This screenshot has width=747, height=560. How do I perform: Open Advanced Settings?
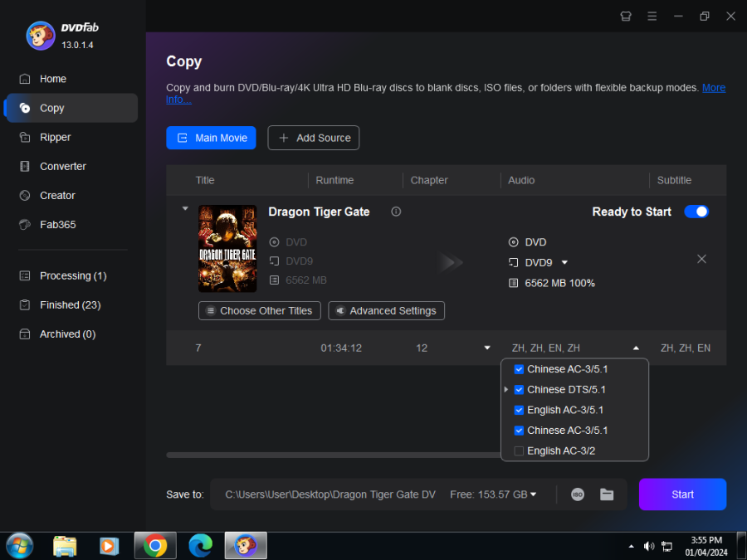coord(386,310)
